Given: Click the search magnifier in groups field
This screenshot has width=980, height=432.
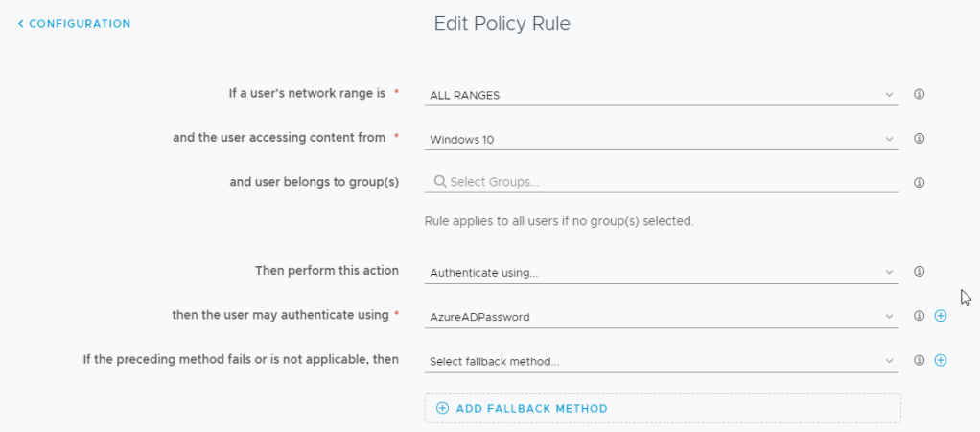Looking at the screenshot, I should pos(439,182).
